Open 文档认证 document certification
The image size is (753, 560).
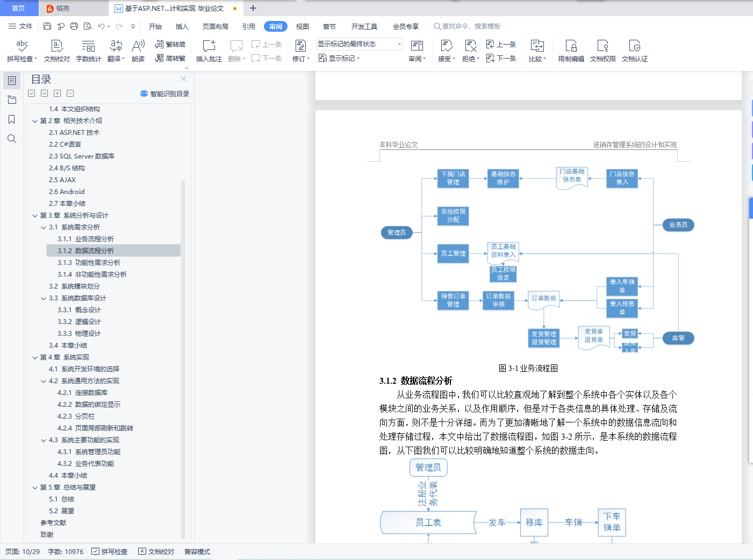click(x=635, y=51)
